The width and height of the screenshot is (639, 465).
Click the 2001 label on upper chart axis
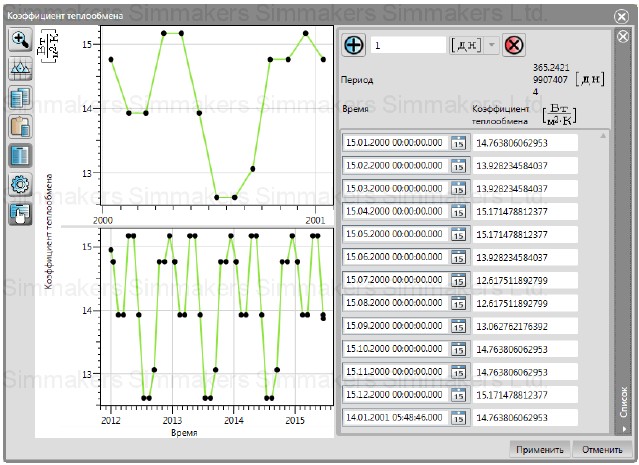[x=315, y=220]
